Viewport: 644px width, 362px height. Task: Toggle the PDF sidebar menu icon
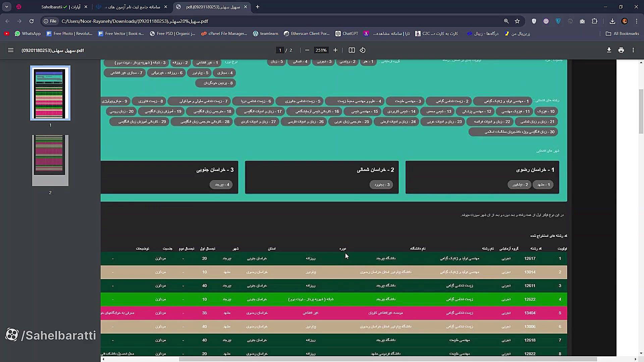tap(11, 50)
